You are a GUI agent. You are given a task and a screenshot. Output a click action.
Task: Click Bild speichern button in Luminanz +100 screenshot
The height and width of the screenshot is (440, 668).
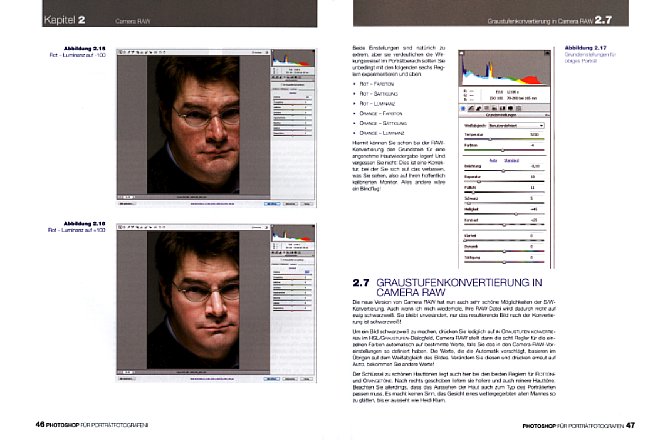pyautogui.click(x=127, y=379)
